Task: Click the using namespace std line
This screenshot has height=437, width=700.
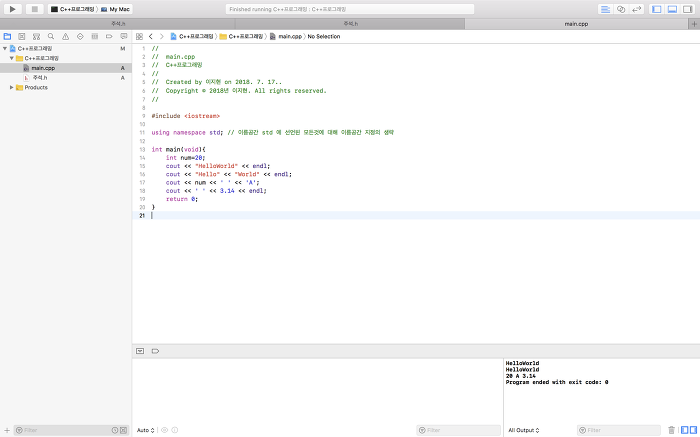Action: tap(272, 133)
